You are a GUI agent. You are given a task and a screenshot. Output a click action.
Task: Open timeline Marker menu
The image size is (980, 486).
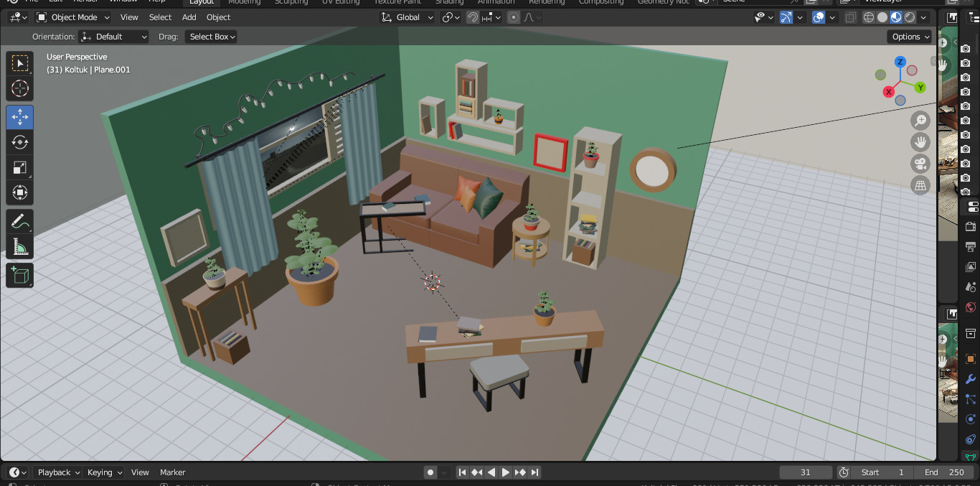172,472
